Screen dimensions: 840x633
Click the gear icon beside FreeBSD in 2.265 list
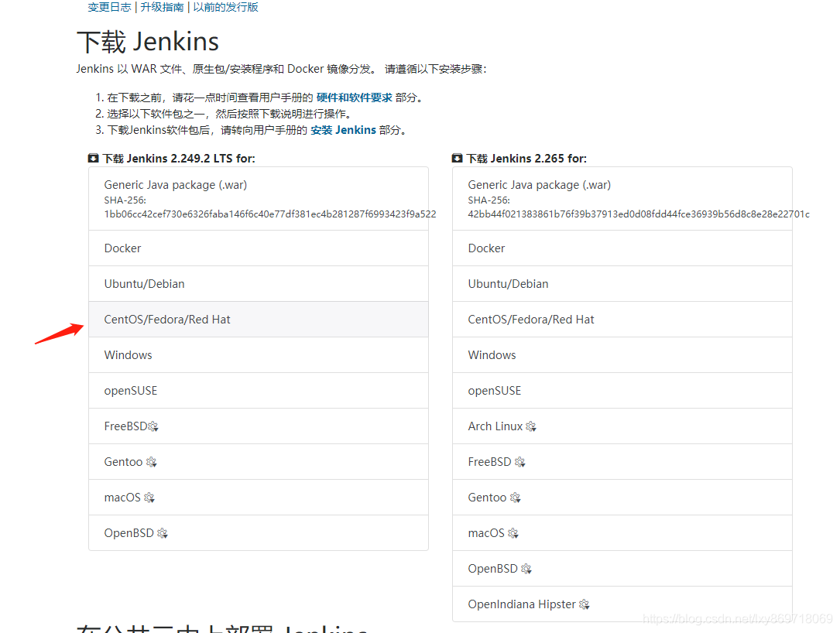pyautogui.click(x=520, y=462)
